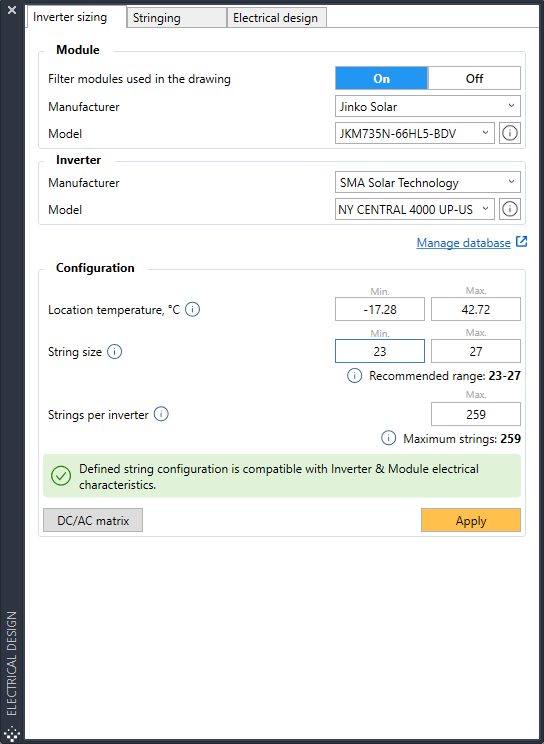Switch to the Stringing tab

(x=177, y=18)
